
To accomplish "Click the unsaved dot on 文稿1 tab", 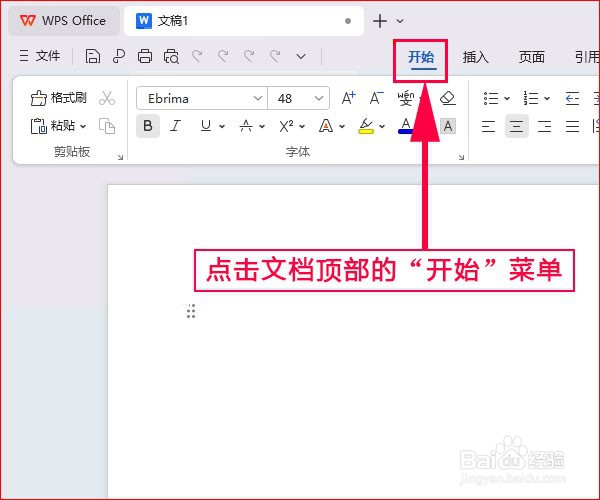I will [348, 21].
